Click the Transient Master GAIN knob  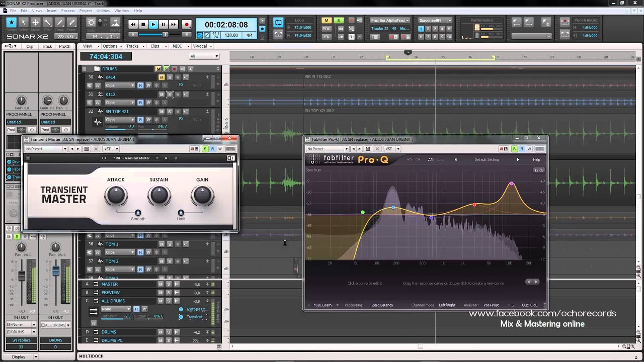coord(202,196)
